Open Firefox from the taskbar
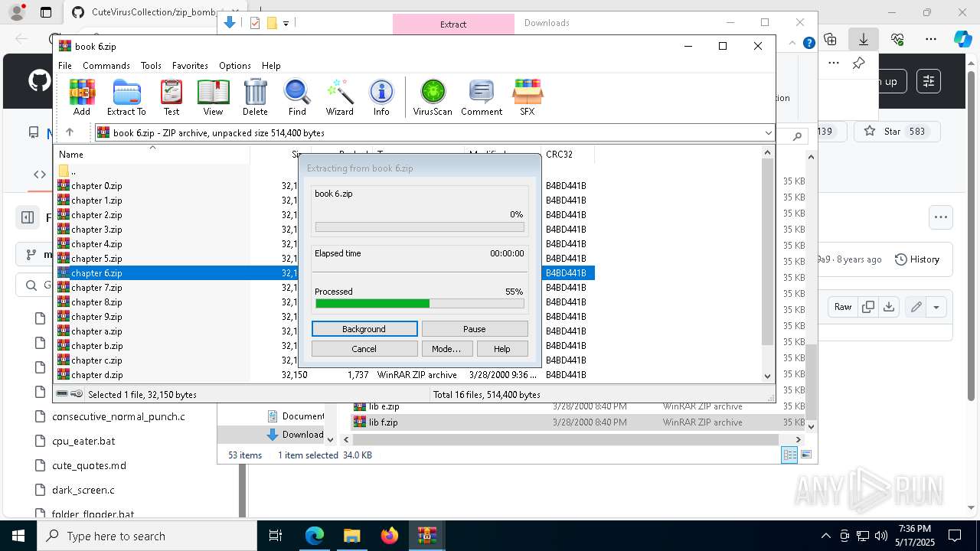Screen dimensions: 980x551 pos(390,536)
